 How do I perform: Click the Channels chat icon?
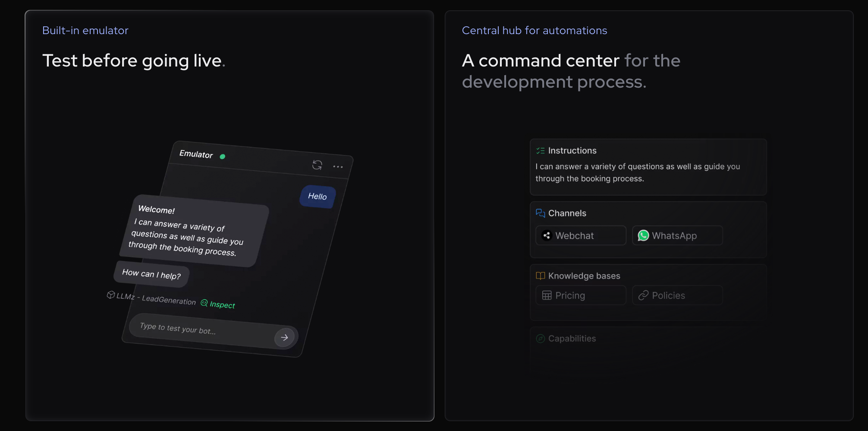click(540, 213)
